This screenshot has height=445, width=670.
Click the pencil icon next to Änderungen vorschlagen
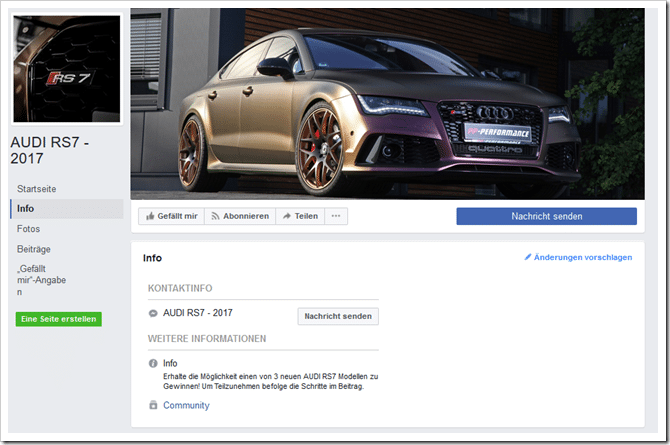point(528,257)
